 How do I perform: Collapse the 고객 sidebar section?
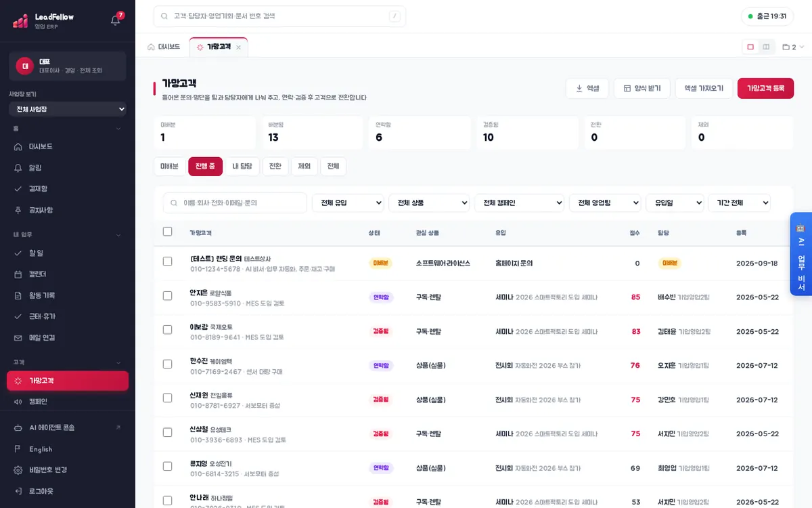coord(68,362)
